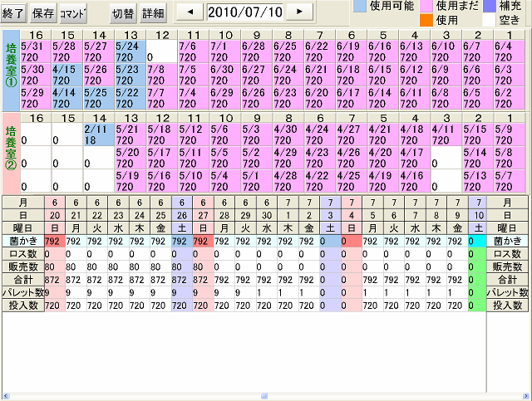The width and height of the screenshot is (532, 401).
Task: Click the 保存 button
Action: pyautogui.click(x=43, y=13)
